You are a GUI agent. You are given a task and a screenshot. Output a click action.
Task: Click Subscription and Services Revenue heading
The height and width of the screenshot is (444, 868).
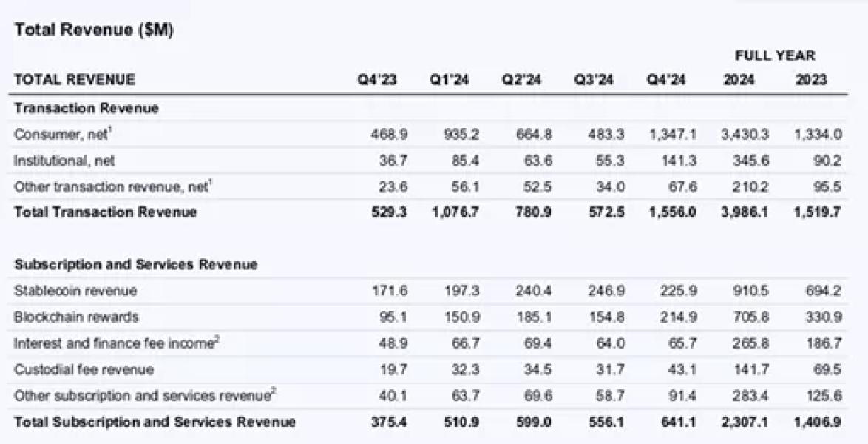[135, 264]
